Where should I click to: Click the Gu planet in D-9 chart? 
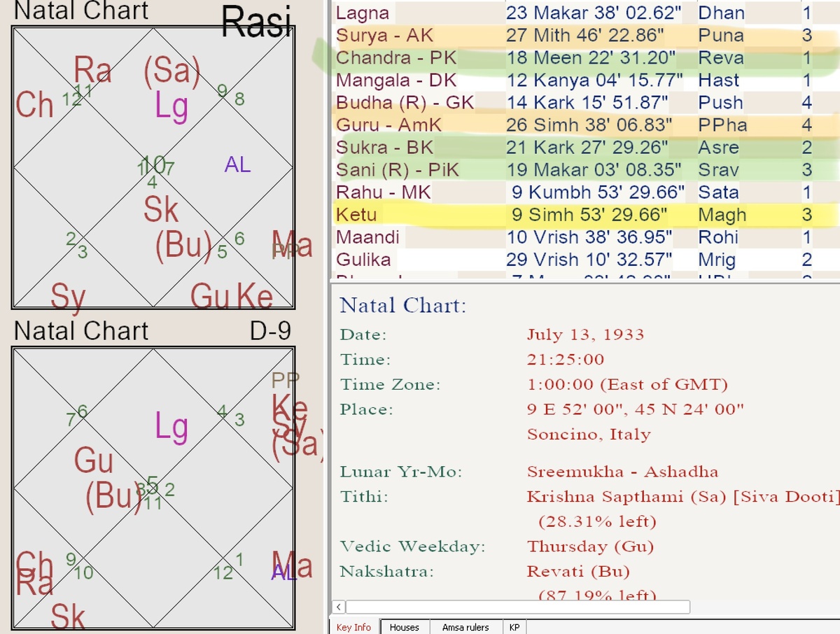[94, 460]
